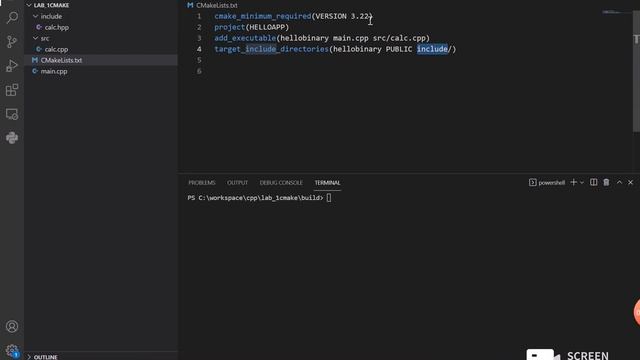Split the terminal

coord(593,182)
